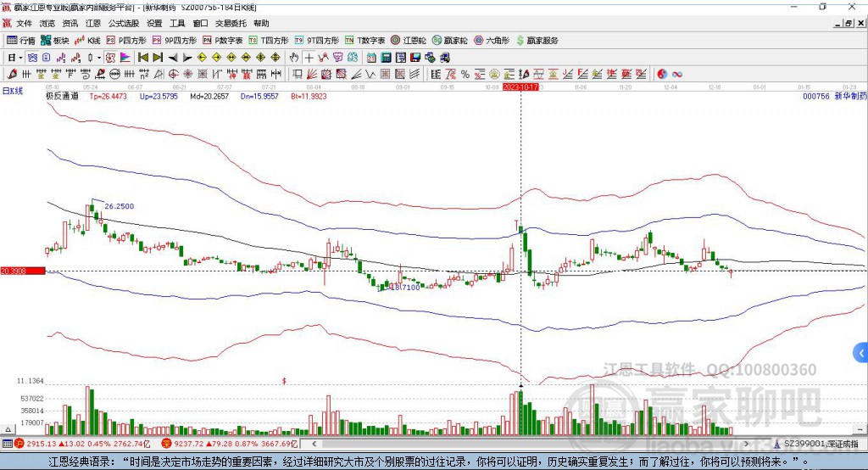Open the 9P四方形 tool
Screen dimensions: 868x470
(175, 41)
